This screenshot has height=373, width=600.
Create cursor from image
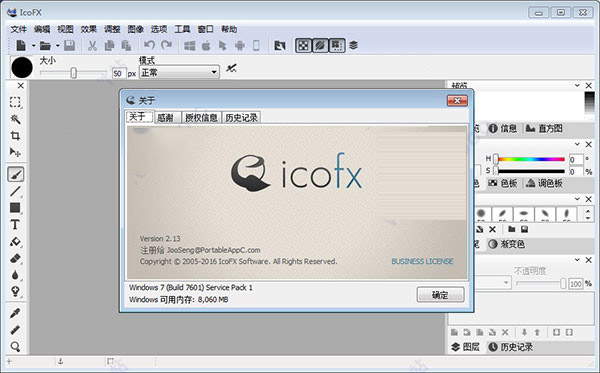223,46
